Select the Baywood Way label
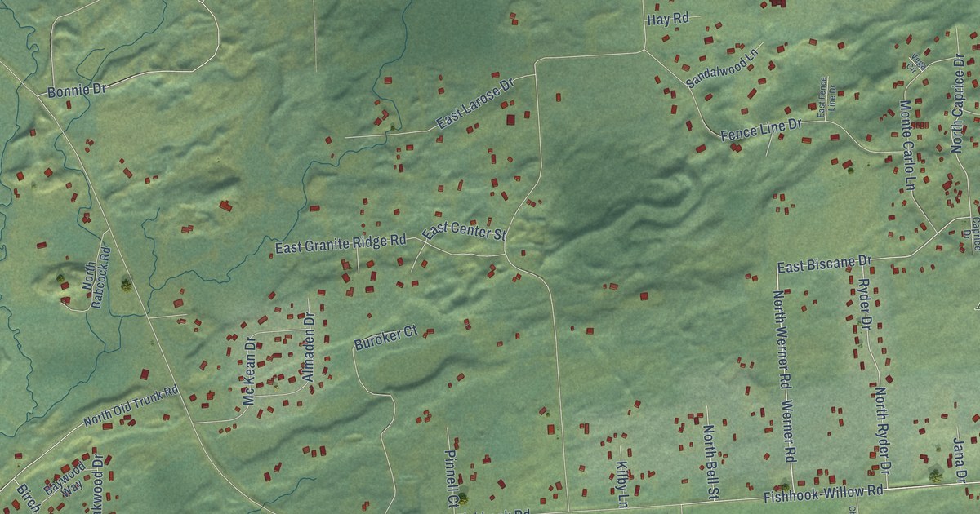 [65, 479]
